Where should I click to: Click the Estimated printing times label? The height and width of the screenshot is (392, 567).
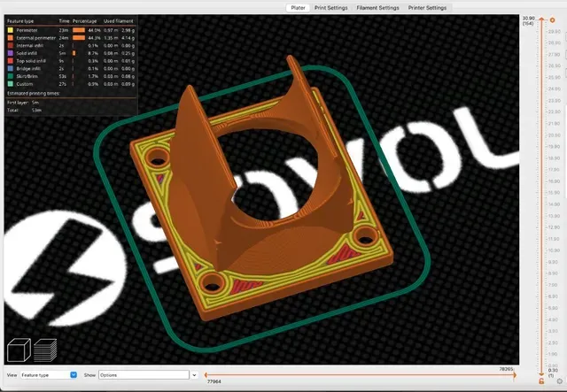click(x=34, y=93)
